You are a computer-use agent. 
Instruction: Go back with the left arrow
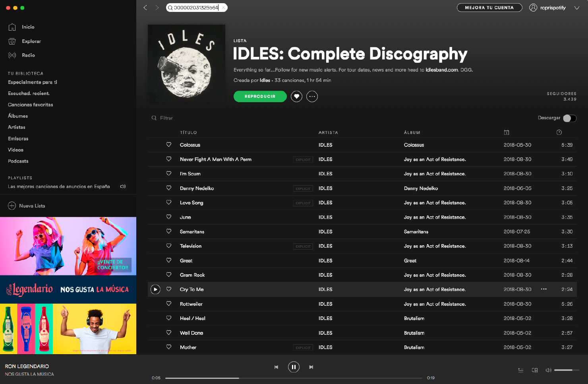(145, 8)
